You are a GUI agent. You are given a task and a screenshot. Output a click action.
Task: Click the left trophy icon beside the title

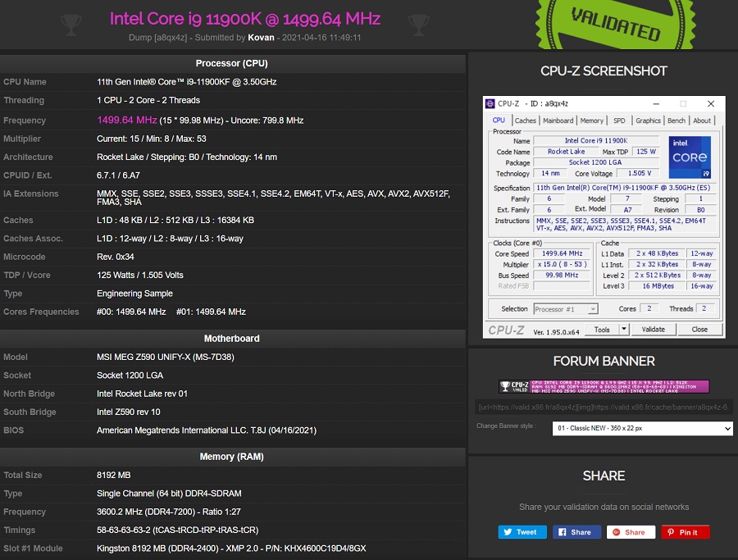(x=71, y=25)
